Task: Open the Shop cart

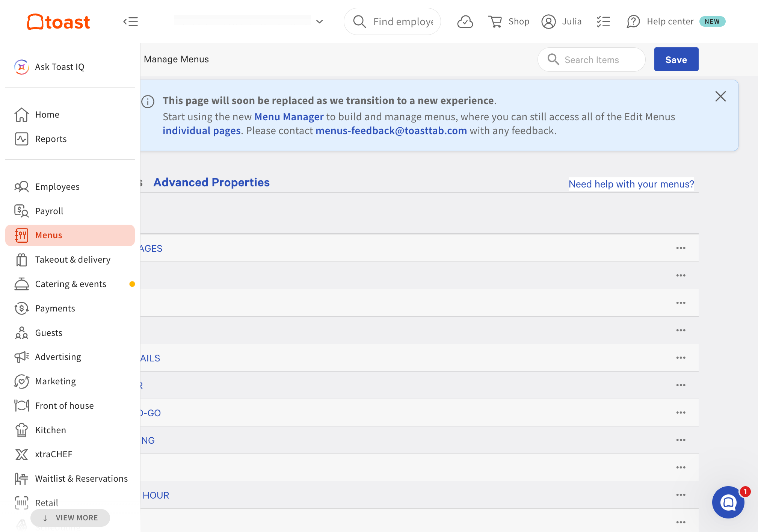Action: point(509,21)
